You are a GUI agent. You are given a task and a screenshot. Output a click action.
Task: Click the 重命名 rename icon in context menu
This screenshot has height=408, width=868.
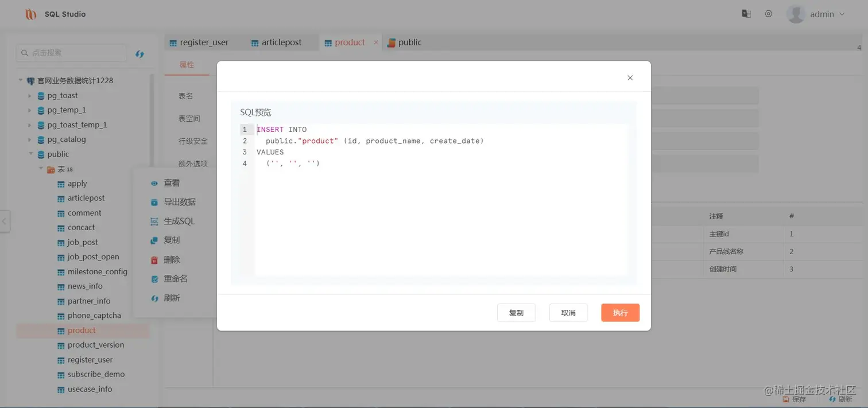pyautogui.click(x=153, y=278)
